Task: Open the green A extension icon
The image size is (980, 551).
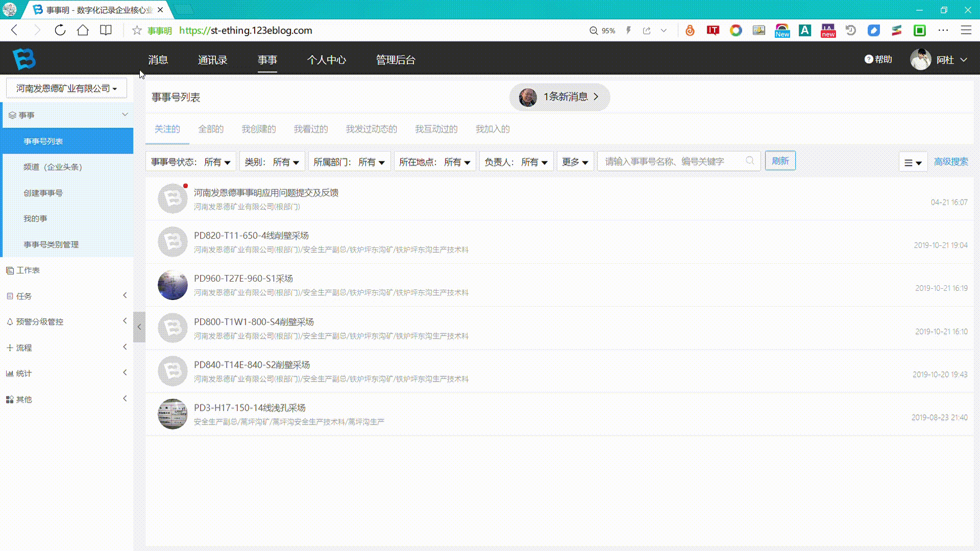Action: 805,31
